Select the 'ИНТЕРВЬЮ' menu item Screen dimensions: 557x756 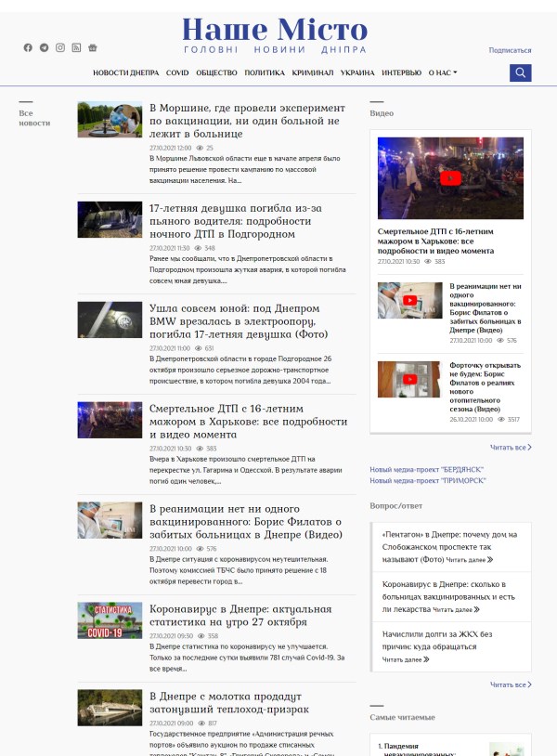[401, 72]
